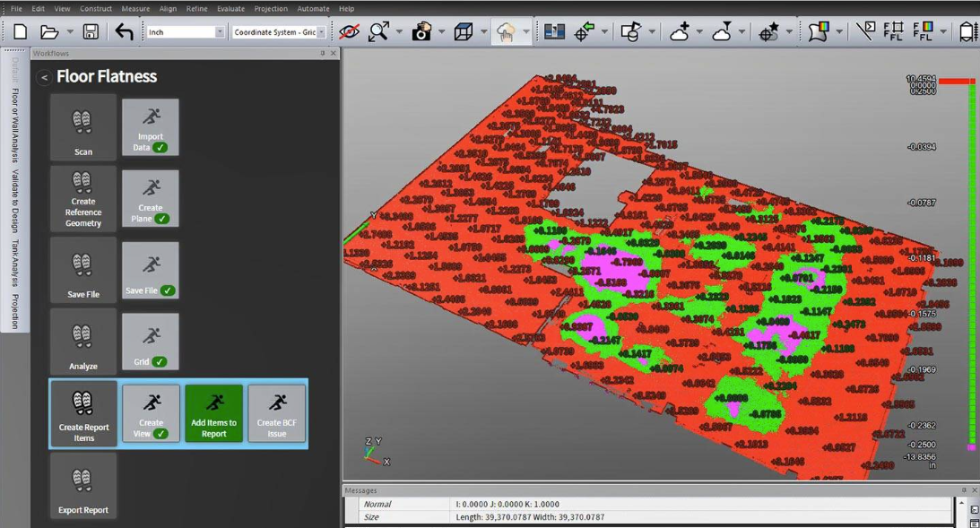Open the Evaluate menu
This screenshot has height=528, width=980.
[230, 9]
